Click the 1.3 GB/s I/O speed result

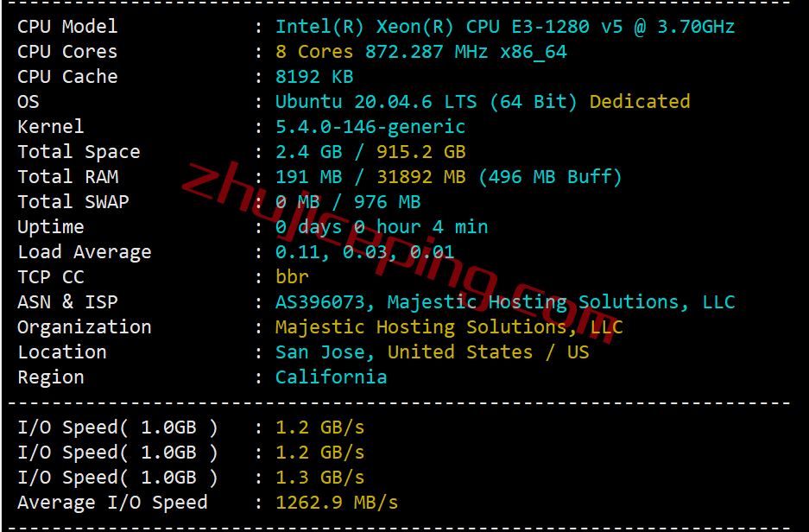click(x=319, y=478)
